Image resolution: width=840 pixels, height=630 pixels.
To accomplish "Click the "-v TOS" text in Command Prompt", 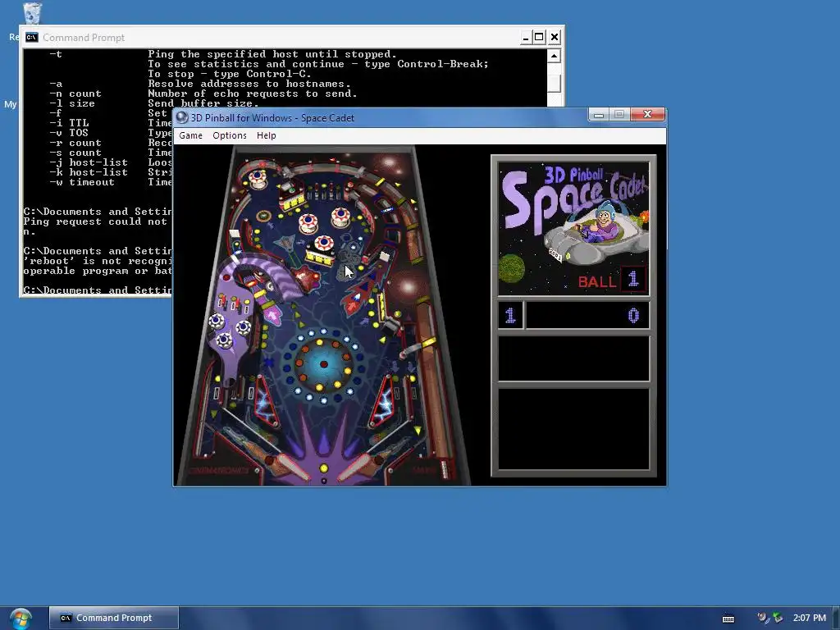I will tap(69, 133).
